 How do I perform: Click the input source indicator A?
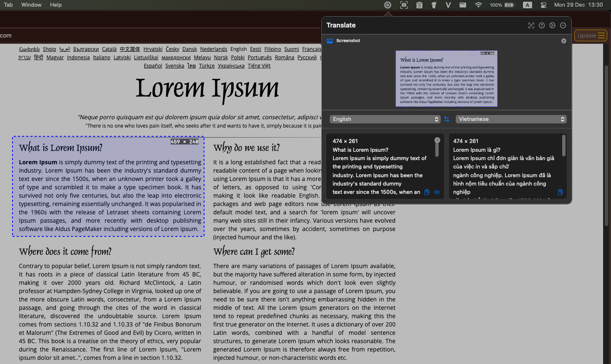click(528, 5)
